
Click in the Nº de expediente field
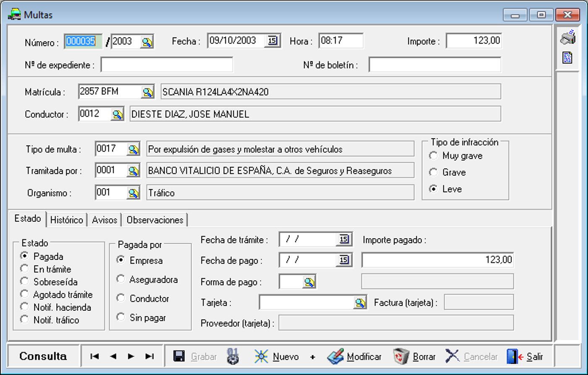point(166,65)
